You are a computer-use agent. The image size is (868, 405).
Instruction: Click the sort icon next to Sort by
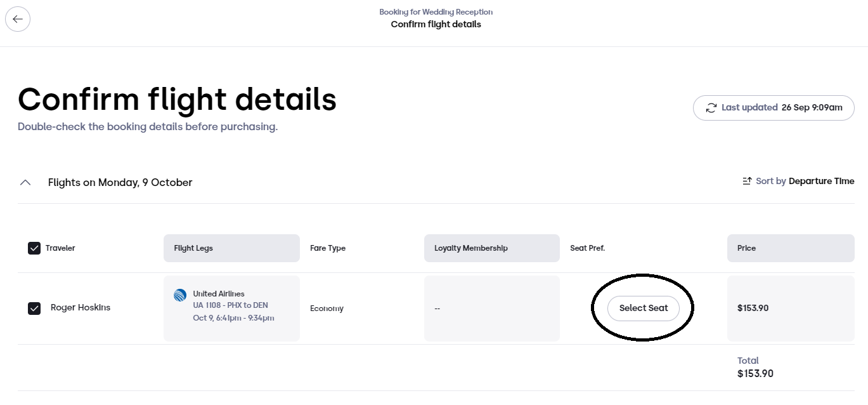coord(748,182)
